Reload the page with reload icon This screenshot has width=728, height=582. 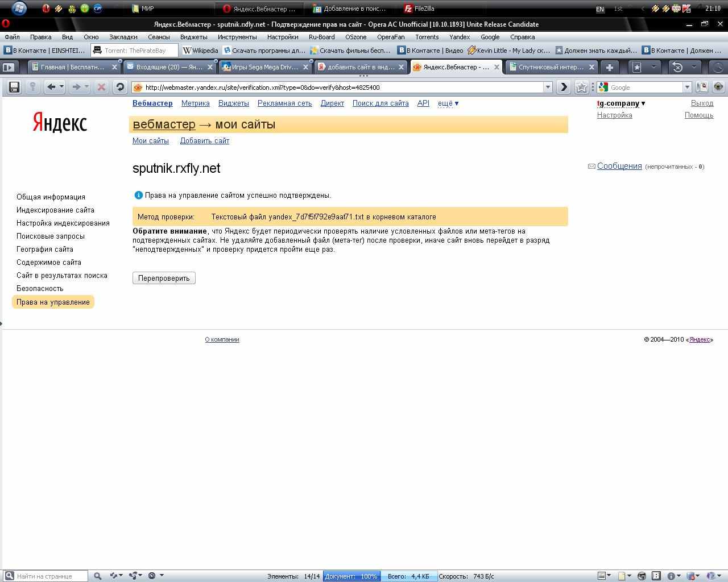(119, 87)
